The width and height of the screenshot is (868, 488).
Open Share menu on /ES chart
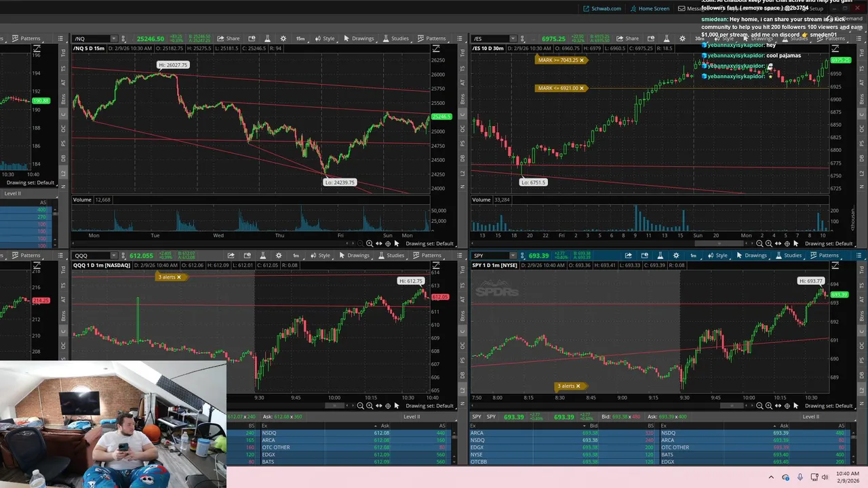[627, 39]
